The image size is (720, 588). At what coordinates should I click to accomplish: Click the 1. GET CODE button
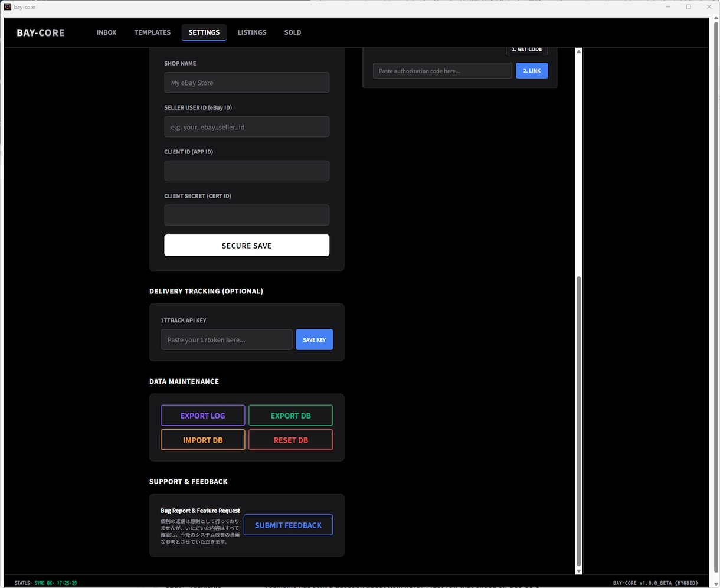click(x=526, y=50)
